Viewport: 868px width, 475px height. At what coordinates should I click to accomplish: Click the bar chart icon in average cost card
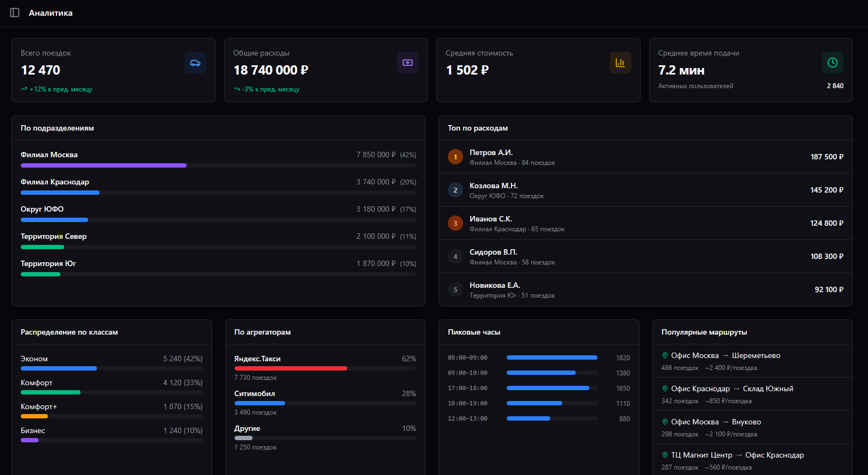point(620,63)
